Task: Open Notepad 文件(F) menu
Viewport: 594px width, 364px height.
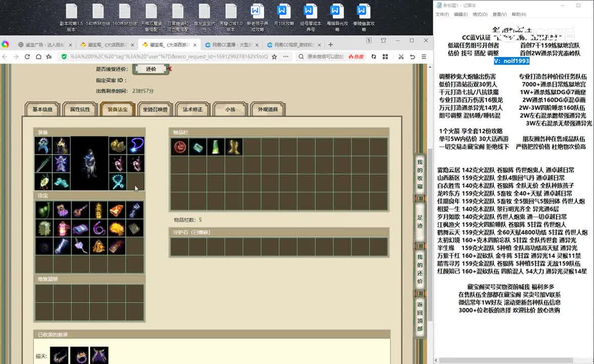Action: pyautogui.click(x=442, y=14)
